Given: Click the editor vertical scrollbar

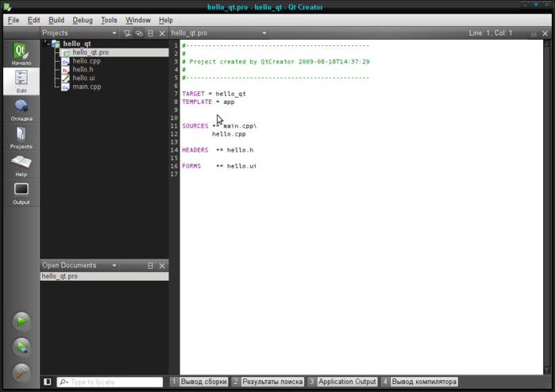Looking at the screenshot, I should click(x=547, y=207).
